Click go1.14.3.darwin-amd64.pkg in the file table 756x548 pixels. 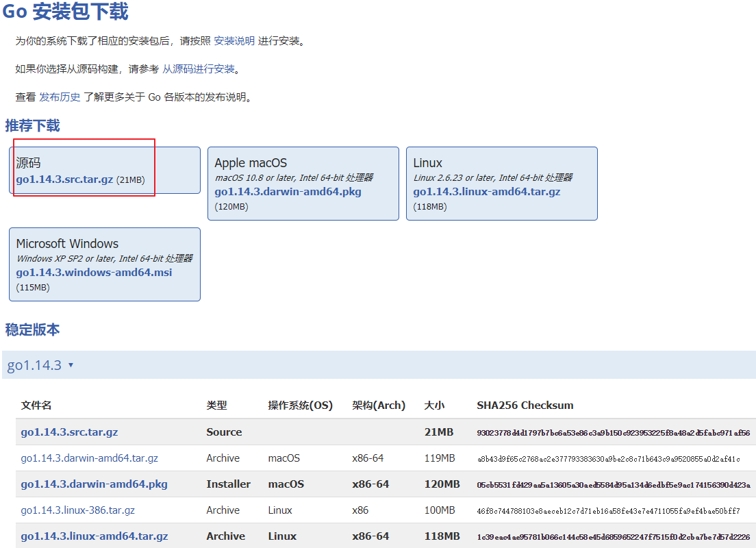point(94,484)
